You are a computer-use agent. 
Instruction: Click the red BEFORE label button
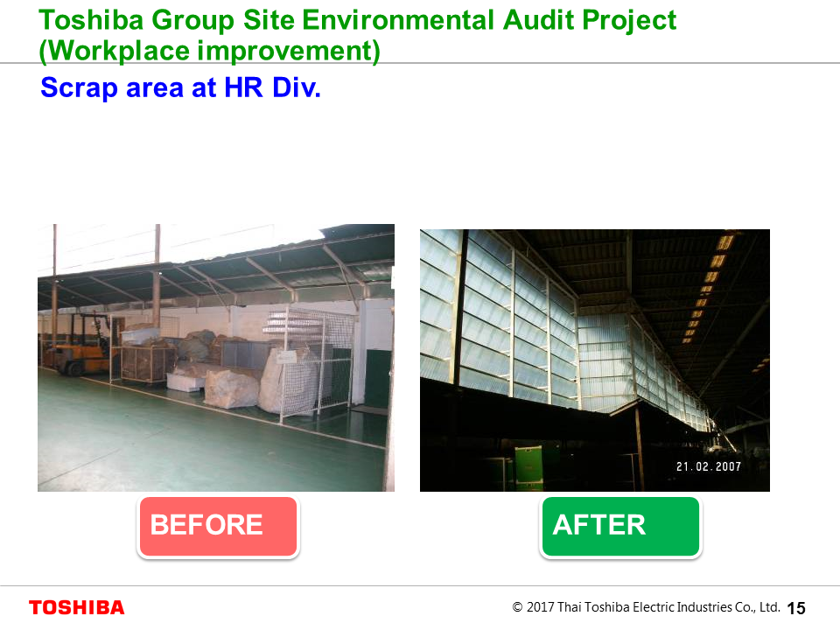point(218,526)
